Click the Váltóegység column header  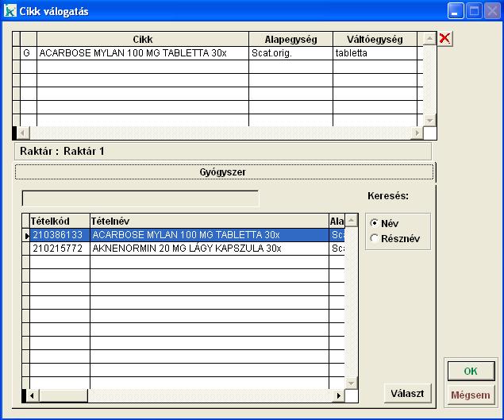click(375, 39)
